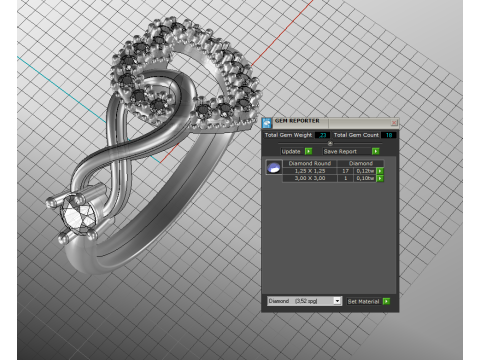Close the Gem Reporter panel
480x360 pixels.
(x=394, y=123)
